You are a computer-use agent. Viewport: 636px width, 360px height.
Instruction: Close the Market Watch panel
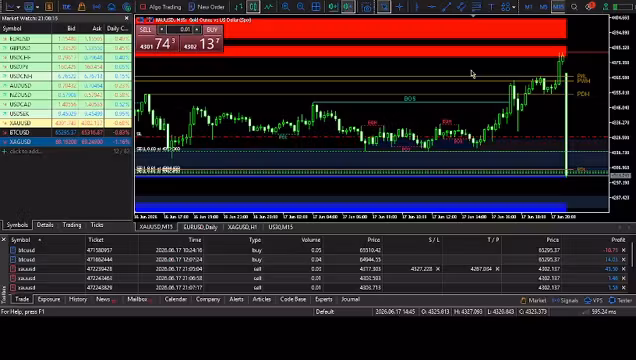[127, 18]
